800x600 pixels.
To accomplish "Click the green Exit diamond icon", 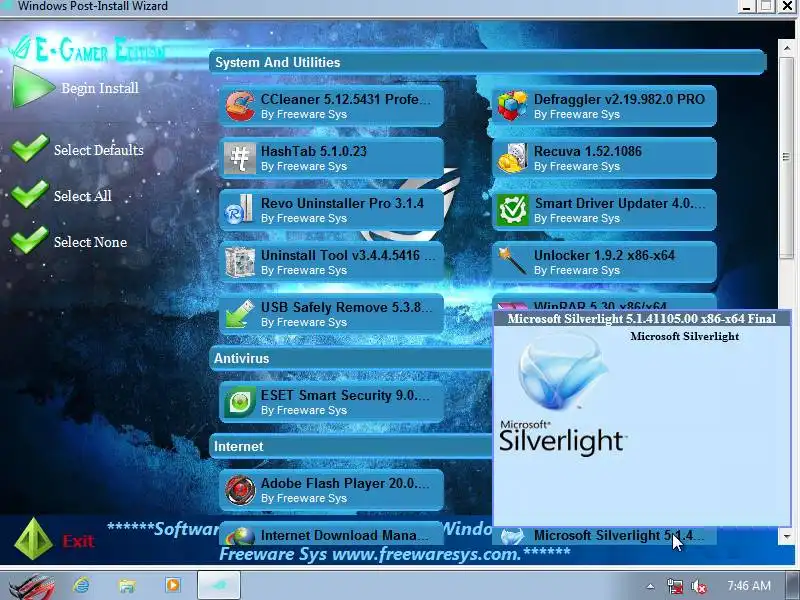I will click(34, 539).
